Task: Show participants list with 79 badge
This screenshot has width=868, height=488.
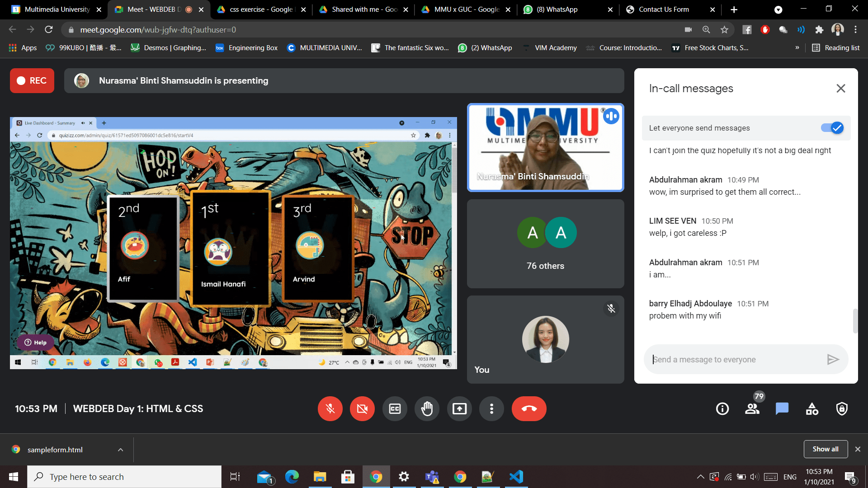Action: coord(752,409)
